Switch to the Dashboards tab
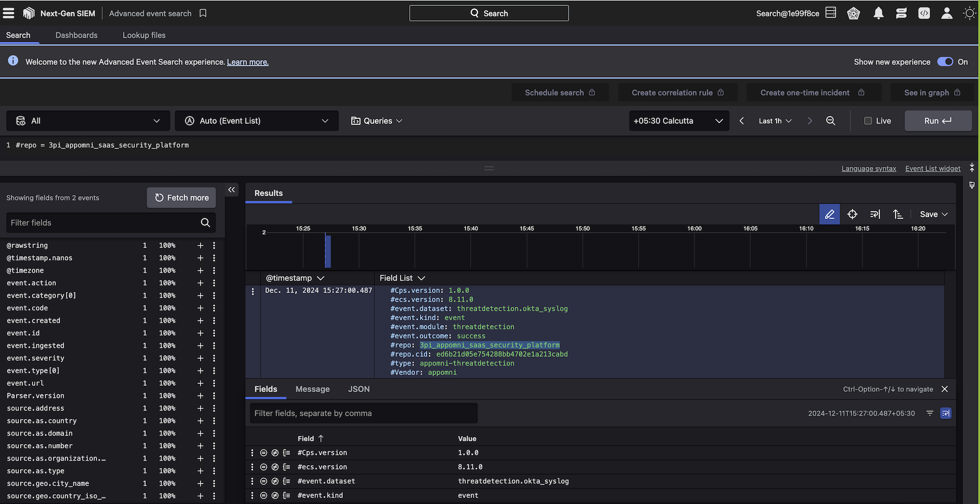980x504 pixels. 77,35
